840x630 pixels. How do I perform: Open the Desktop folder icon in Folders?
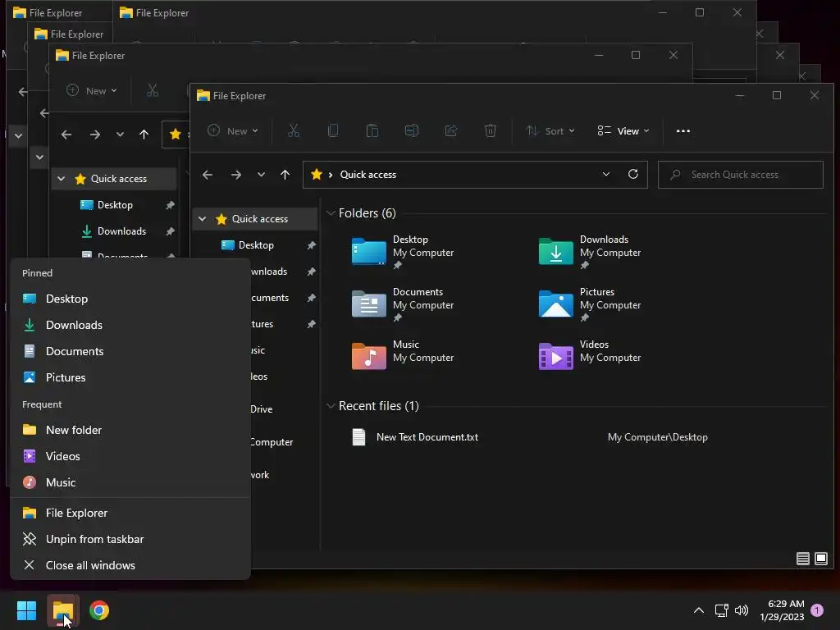tap(368, 251)
